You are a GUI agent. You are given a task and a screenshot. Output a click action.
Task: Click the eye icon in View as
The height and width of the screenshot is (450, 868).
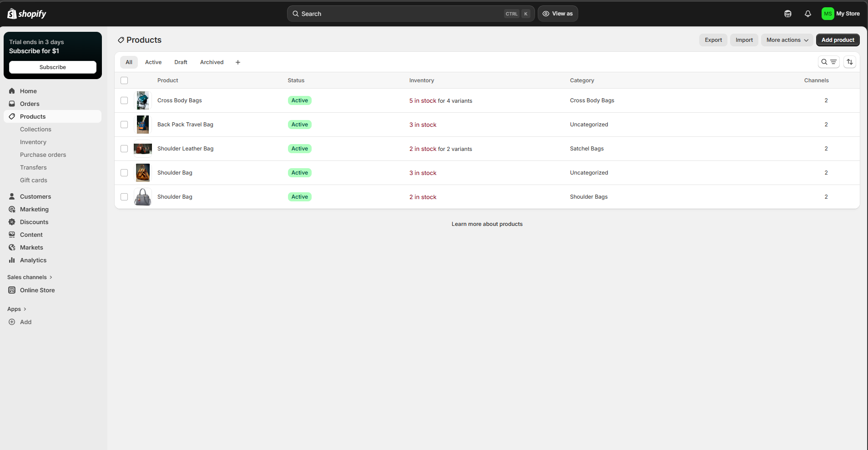point(546,14)
